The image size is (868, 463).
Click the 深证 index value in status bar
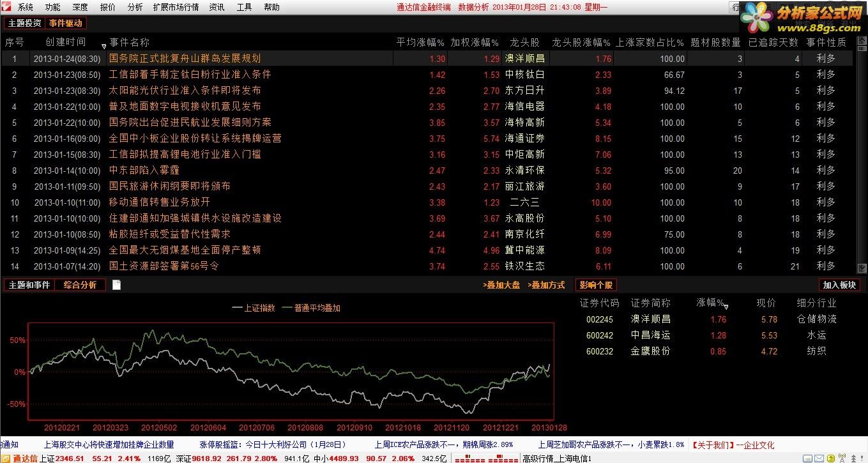(206, 458)
